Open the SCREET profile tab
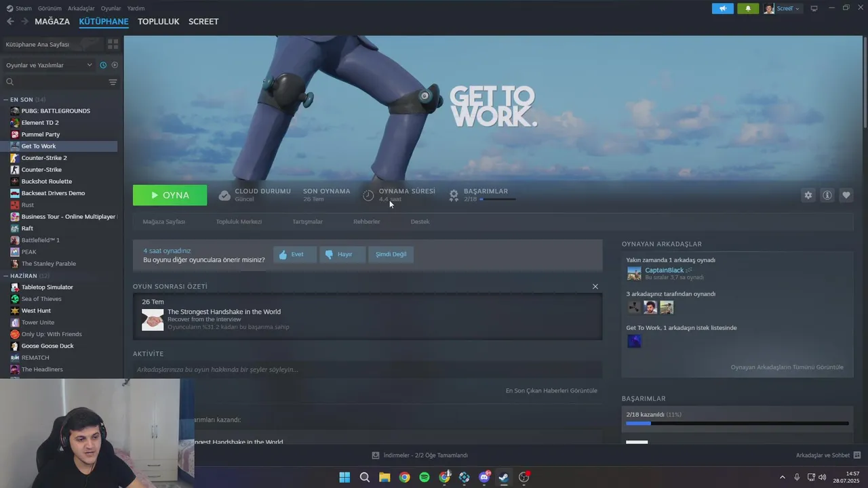The image size is (868, 488). pos(203,22)
